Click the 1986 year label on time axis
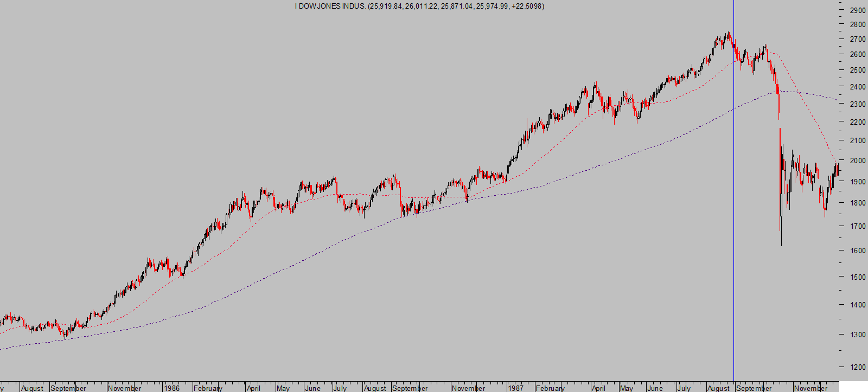This screenshot has height=392, width=868. pyautogui.click(x=171, y=388)
